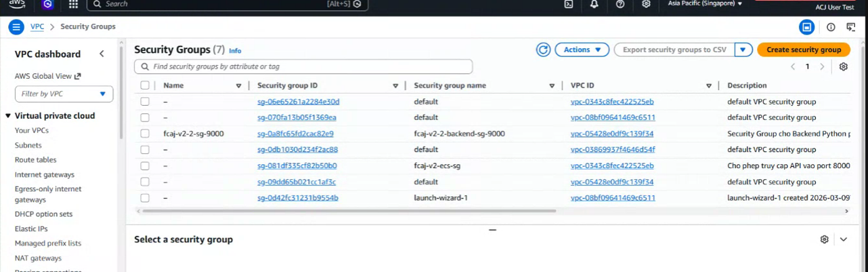Open the help question mark icon
868x272 pixels.
tap(620, 4)
